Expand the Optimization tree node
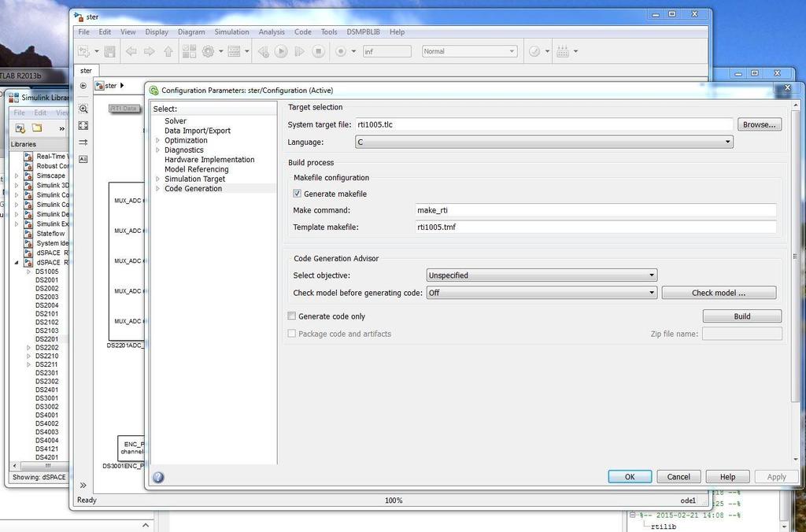This screenshot has width=806, height=532. click(x=157, y=140)
